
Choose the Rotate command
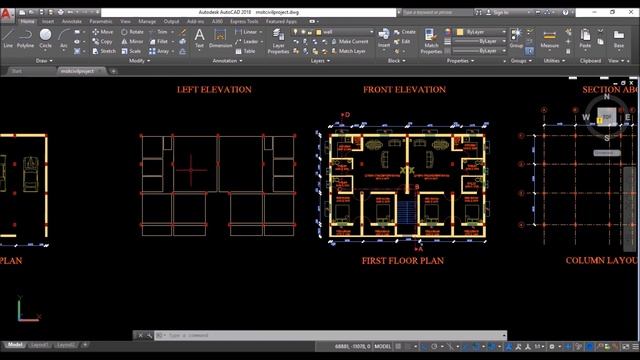pyautogui.click(x=132, y=32)
